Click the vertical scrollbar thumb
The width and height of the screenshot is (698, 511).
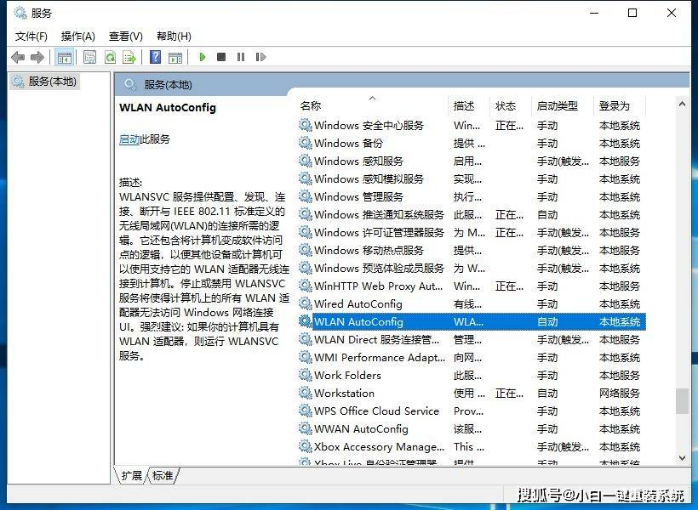pyautogui.click(x=682, y=401)
